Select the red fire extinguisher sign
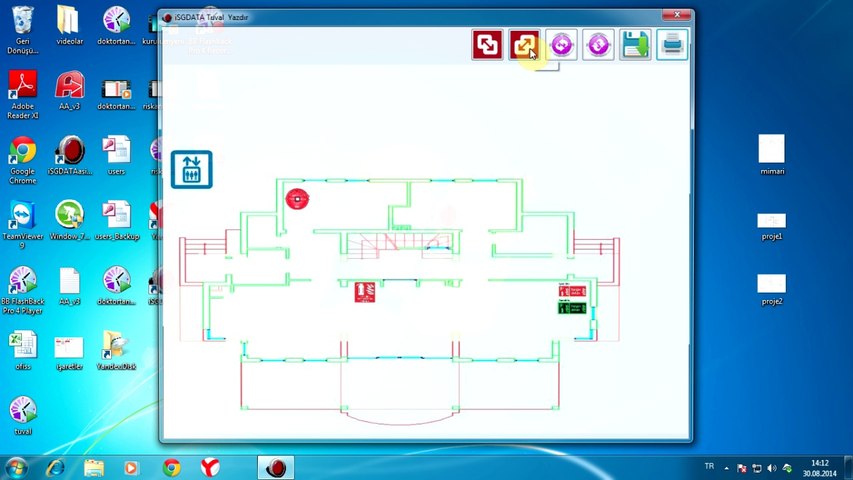Screen dimensions: 853x480 [364, 292]
